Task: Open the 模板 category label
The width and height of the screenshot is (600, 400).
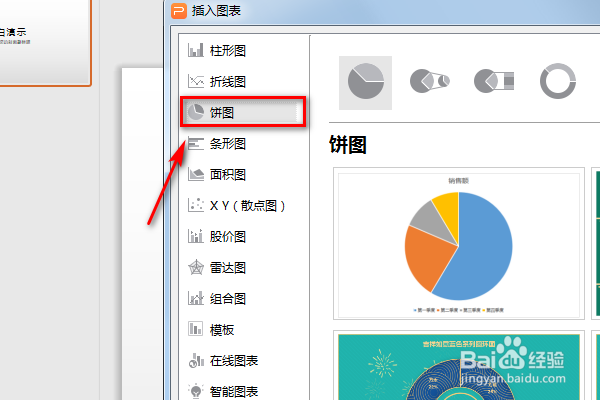Action: (x=222, y=330)
